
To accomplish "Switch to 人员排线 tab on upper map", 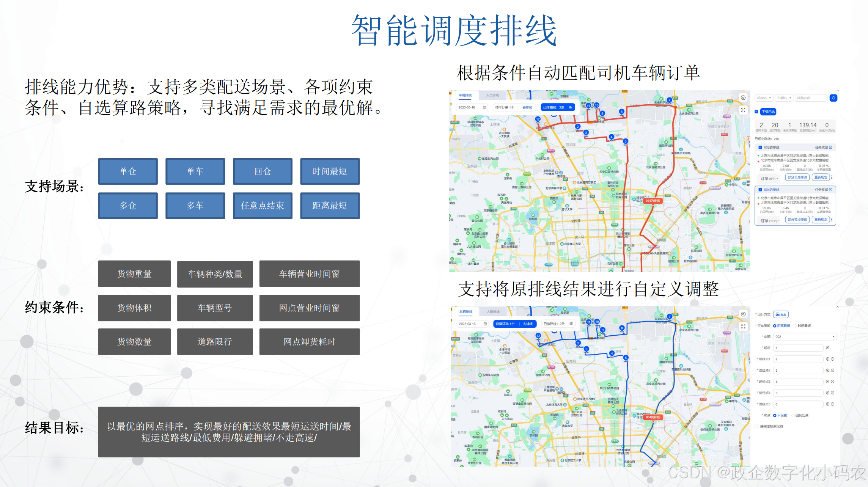I will point(492,95).
